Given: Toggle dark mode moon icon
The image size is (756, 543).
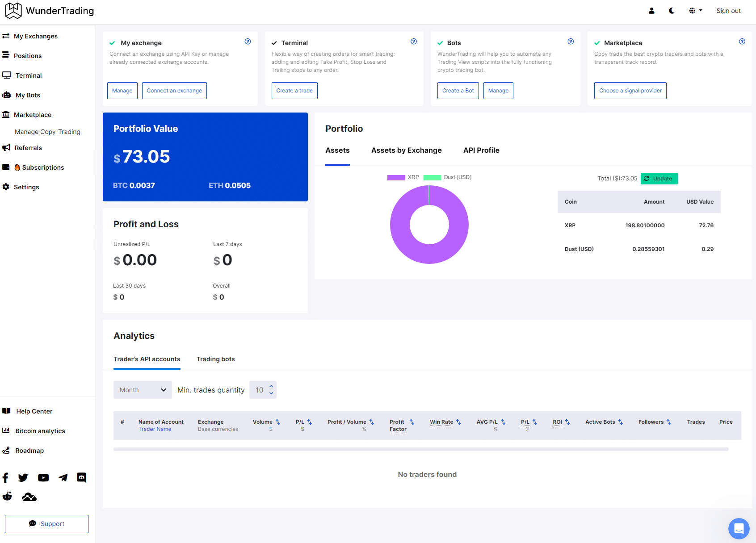Looking at the screenshot, I should coord(672,11).
